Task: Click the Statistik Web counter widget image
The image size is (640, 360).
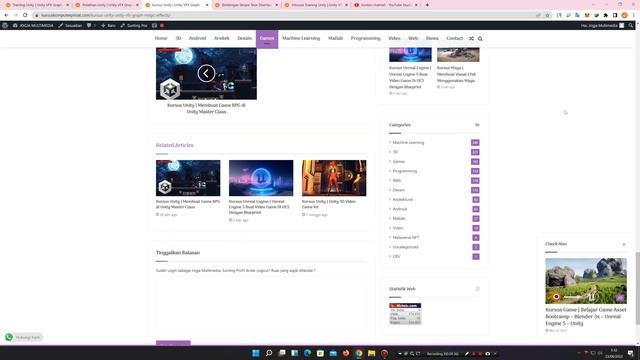Action: (405, 314)
